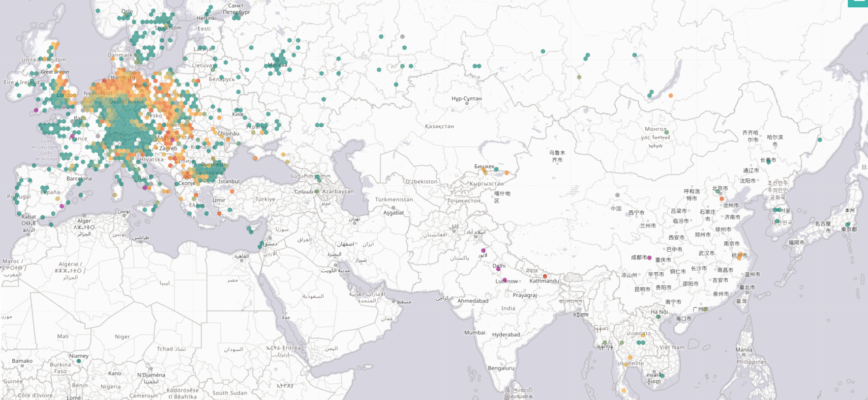Select the Kathmandu label

pyautogui.click(x=544, y=281)
